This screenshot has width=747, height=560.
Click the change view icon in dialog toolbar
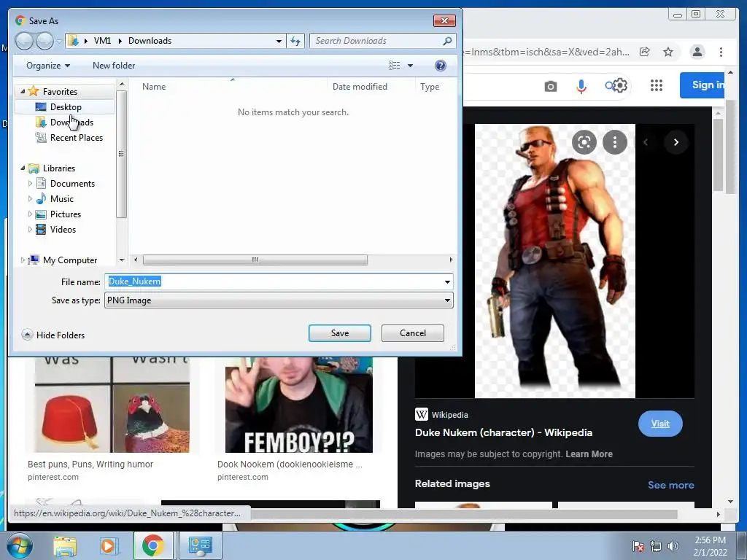[x=395, y=66]
